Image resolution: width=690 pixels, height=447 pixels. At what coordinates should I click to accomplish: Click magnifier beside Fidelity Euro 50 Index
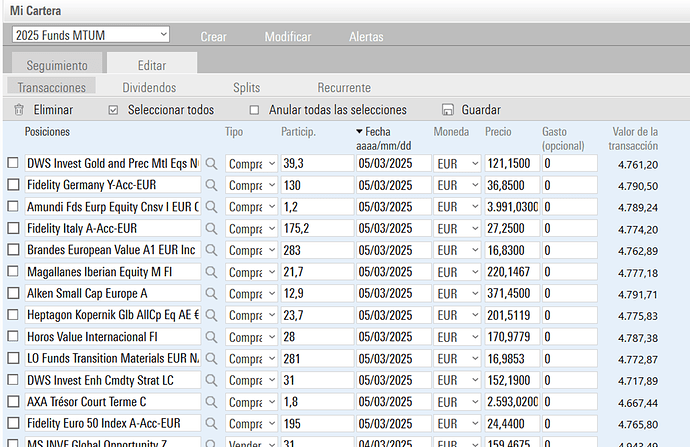pos(211,423)
